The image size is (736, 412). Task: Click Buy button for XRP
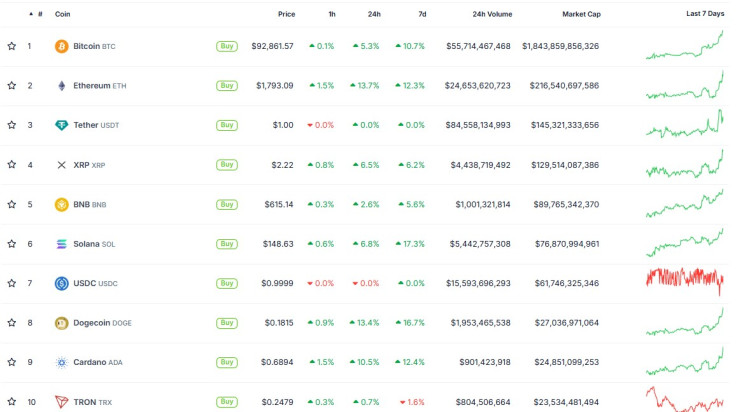click(x=227, y=164)
